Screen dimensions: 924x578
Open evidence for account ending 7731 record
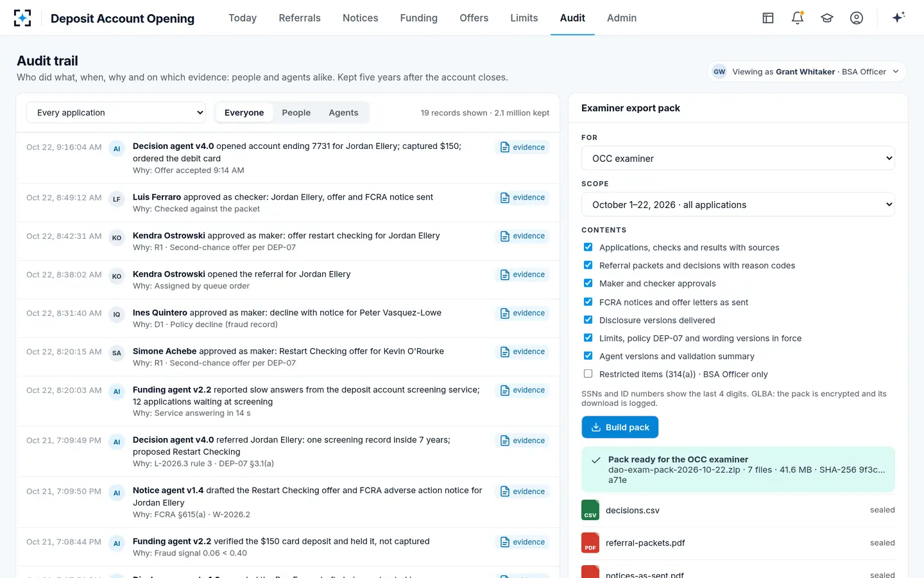pos(522,147)
